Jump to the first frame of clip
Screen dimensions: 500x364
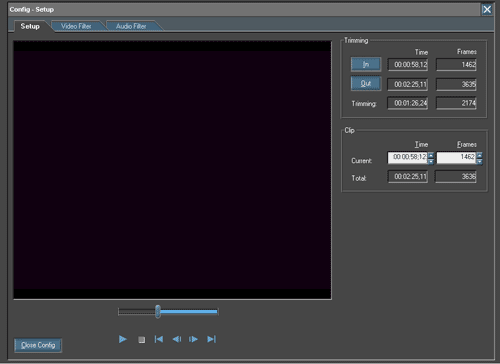159,339
